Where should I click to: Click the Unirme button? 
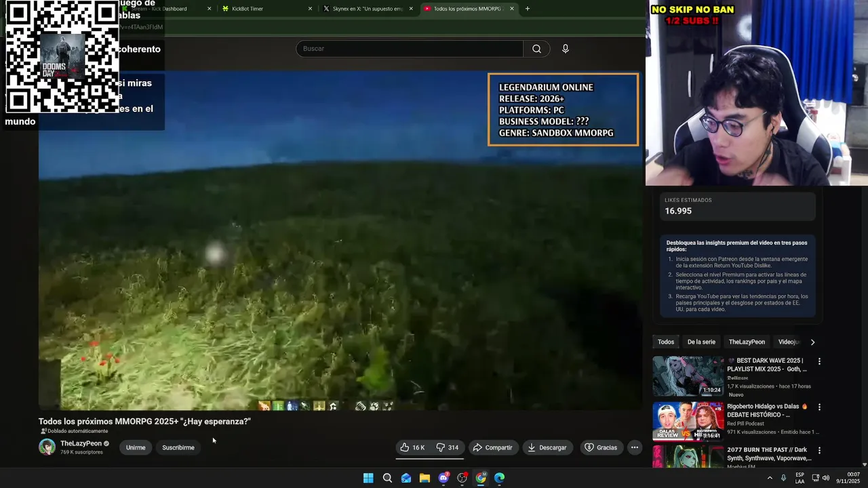[136, 447]
